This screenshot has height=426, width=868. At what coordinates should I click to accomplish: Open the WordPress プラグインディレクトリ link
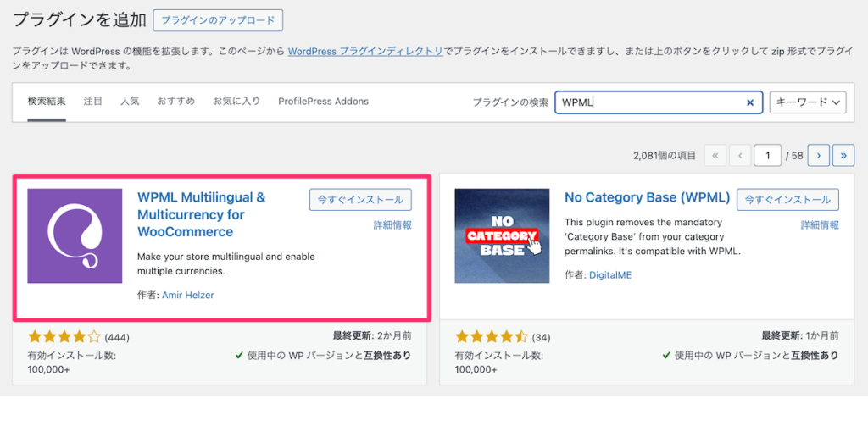365,52
